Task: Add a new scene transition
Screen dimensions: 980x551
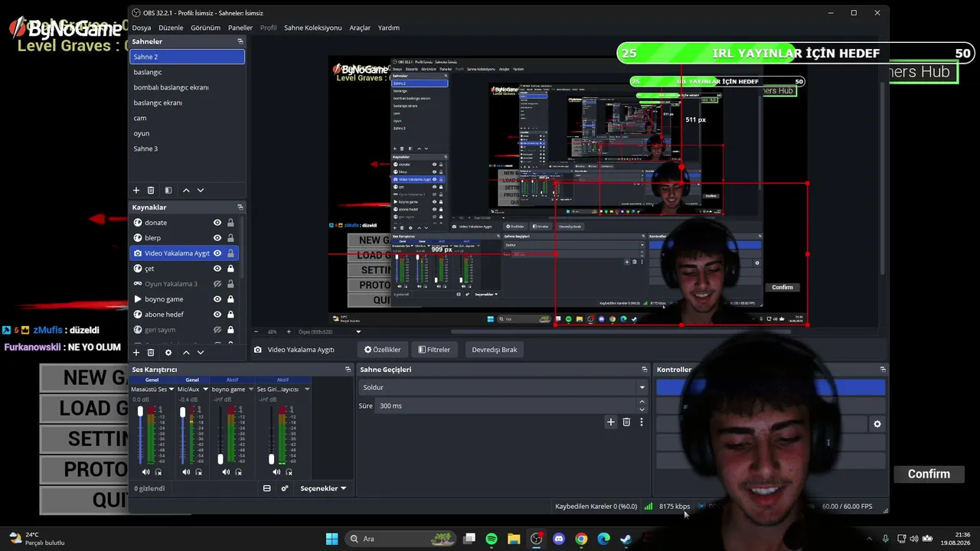Action: [x=610, y=422]
